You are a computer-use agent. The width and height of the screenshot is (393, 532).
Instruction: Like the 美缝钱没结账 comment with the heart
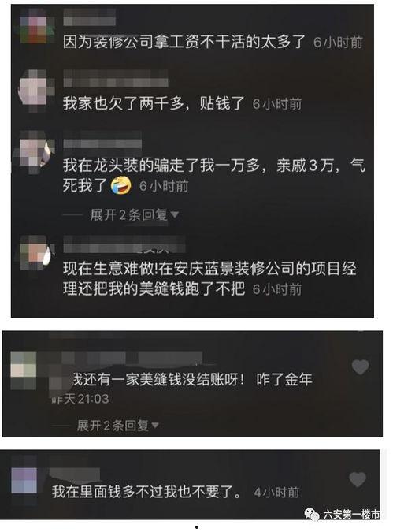click(x=360, y=367)
